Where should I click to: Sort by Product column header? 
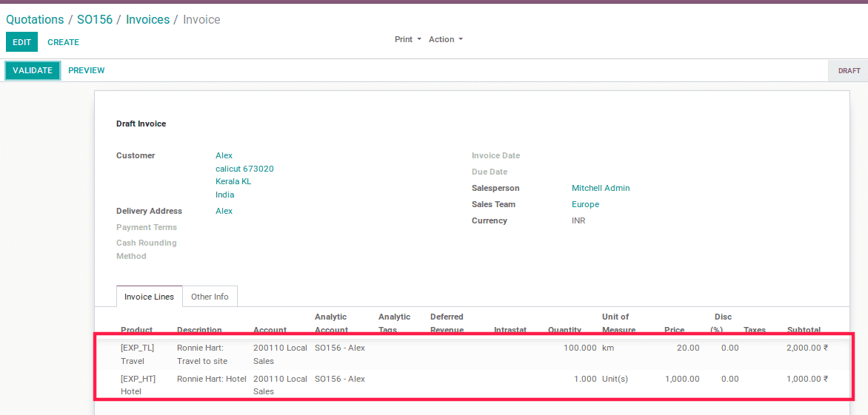click(x=137, y=330)
